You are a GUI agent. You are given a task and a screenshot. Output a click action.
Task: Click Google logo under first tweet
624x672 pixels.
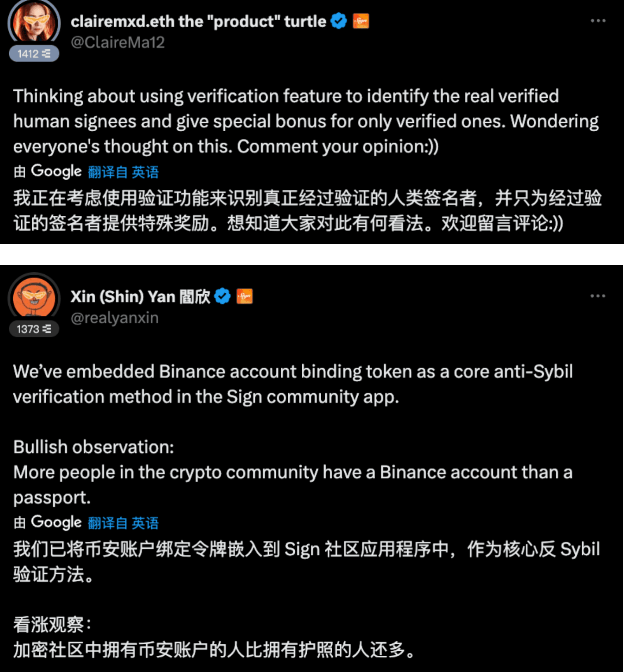click(56, 171)
